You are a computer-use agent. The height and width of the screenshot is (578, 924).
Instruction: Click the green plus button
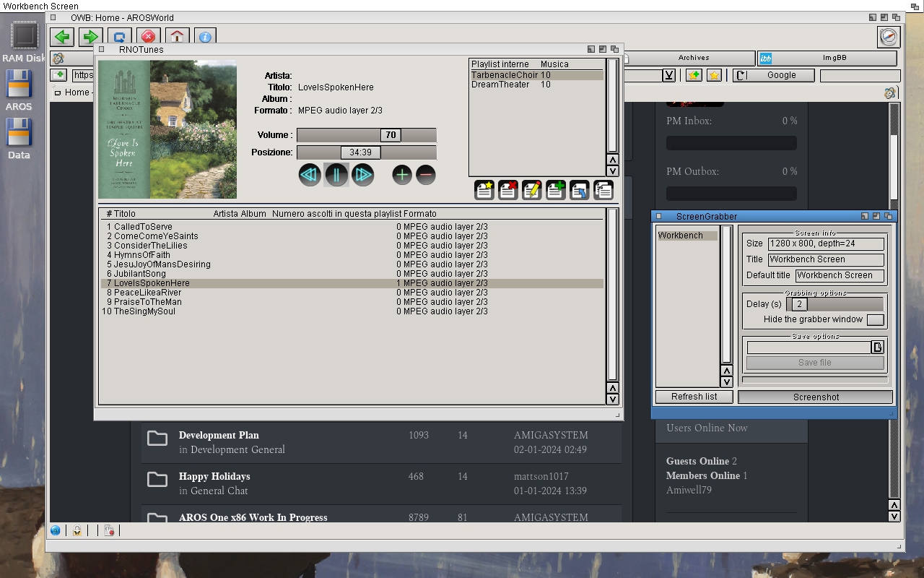pos(402,174)
